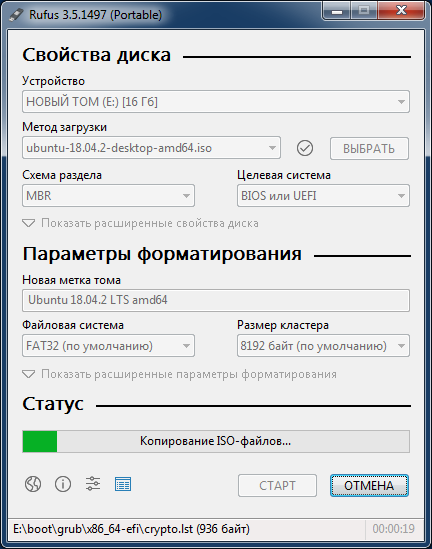Open the Файловая система FAT32 dropdown
The width and height of the screenshot is (432, 549).
(108, 346)
